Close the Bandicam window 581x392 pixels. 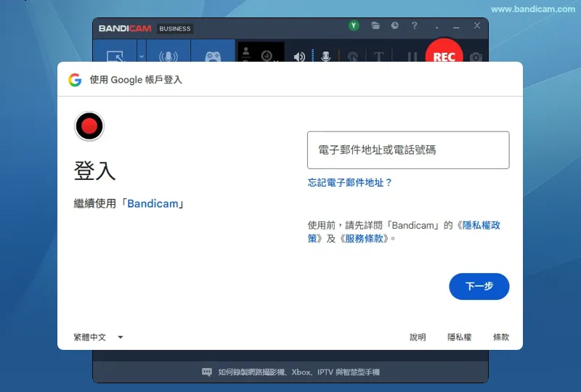(x=477, y=25)
